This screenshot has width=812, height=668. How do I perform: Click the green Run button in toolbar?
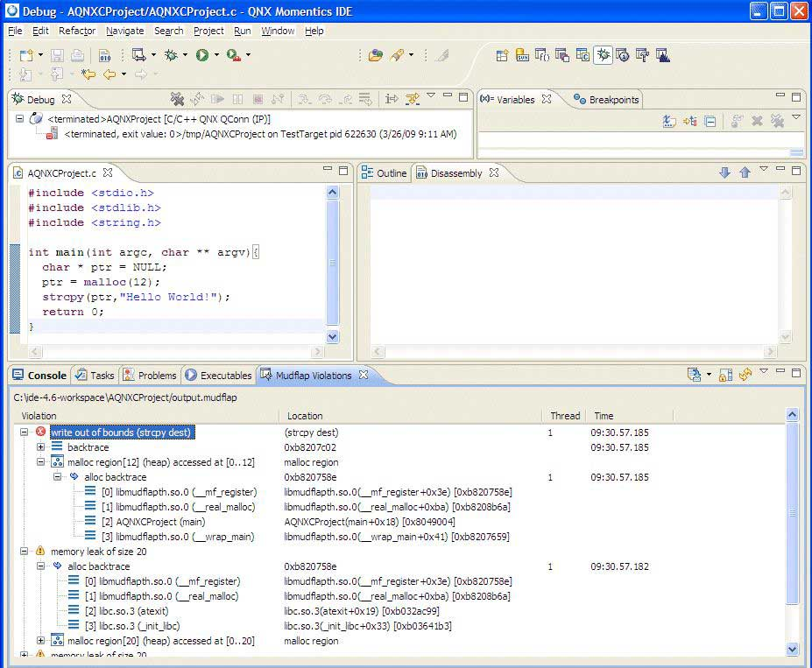(202, 55)
